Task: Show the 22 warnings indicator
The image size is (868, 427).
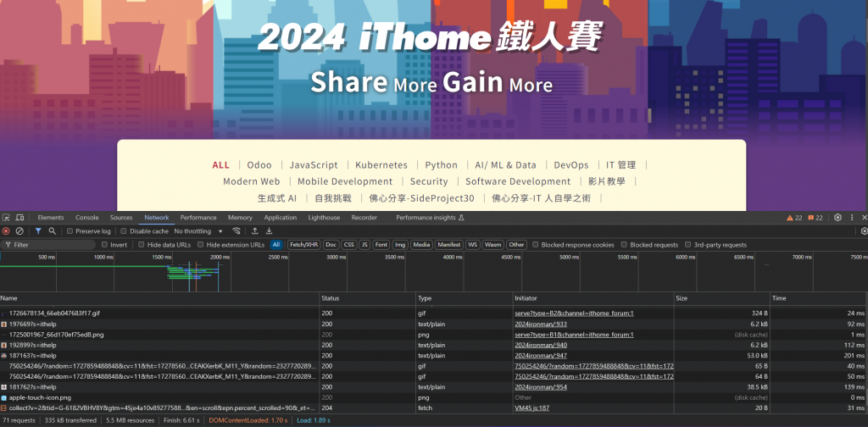Action: click(x=794, y=218)
